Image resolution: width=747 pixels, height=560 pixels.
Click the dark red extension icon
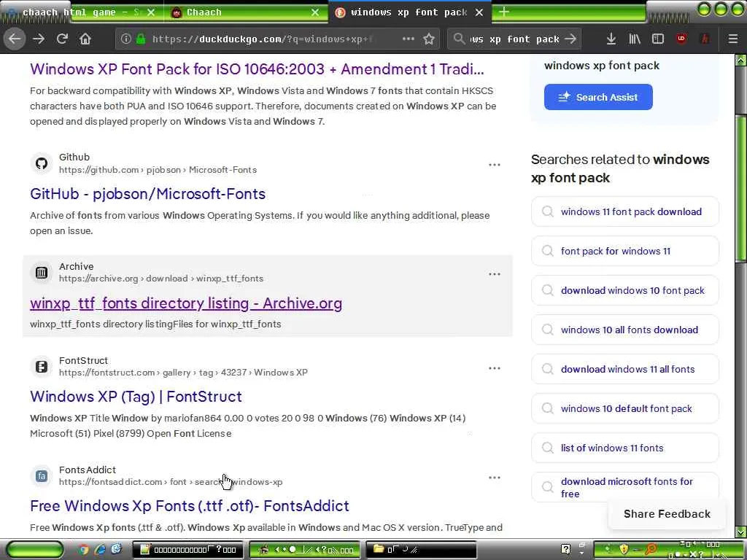click(705, 39)
